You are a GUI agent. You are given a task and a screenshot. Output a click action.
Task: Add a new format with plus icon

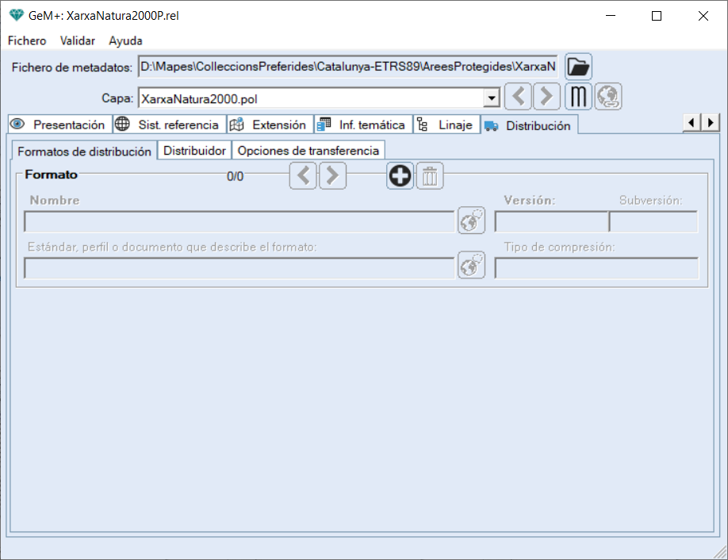click(400, 176)
